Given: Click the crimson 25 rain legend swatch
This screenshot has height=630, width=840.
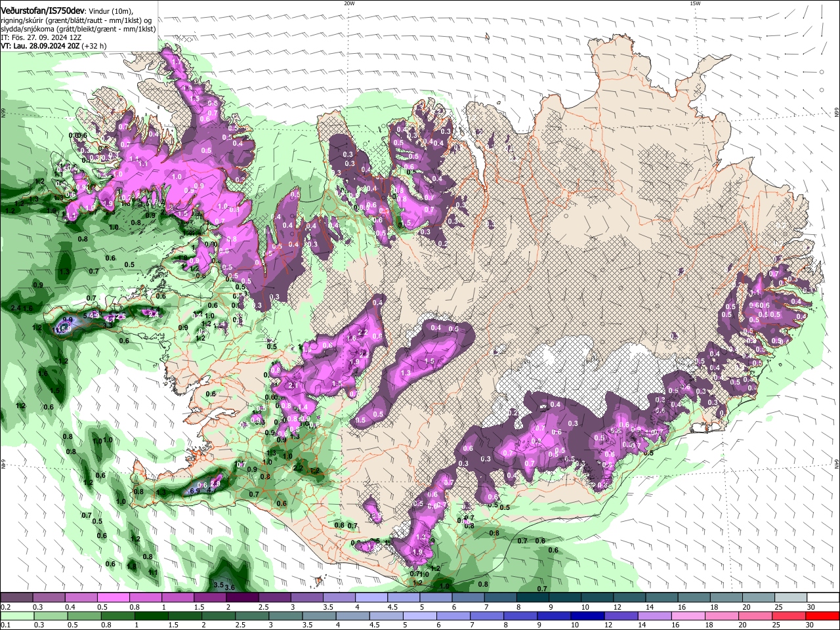Looking at the screenshot, I should (788, 616).
